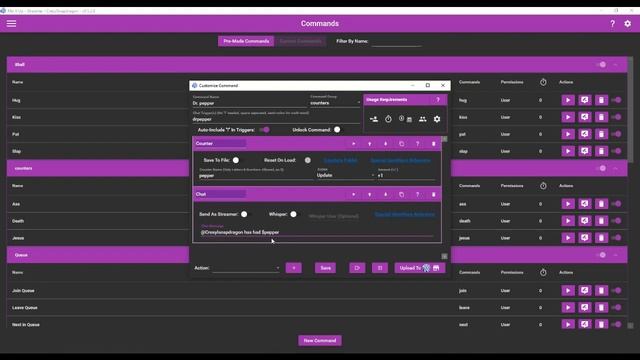
Task: Open Chat's Special Identifiers Reference link
Action: pos(404,215)
